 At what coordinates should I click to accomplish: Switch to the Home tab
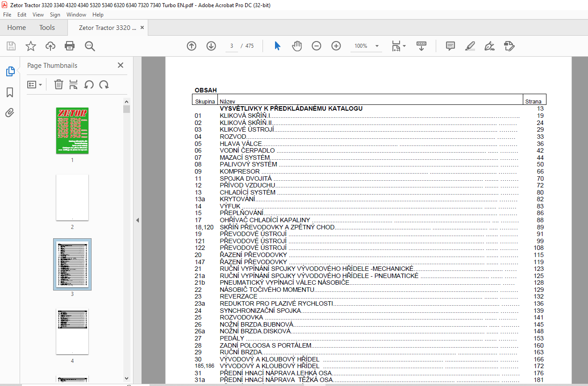pos(17,28)
